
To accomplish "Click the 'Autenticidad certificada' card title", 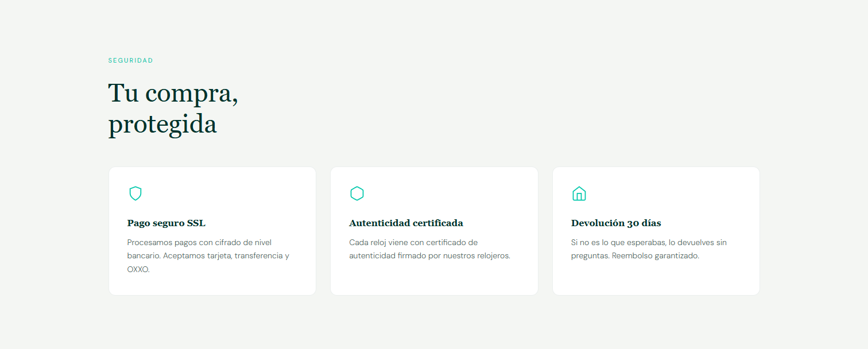I will coord(406,223).
